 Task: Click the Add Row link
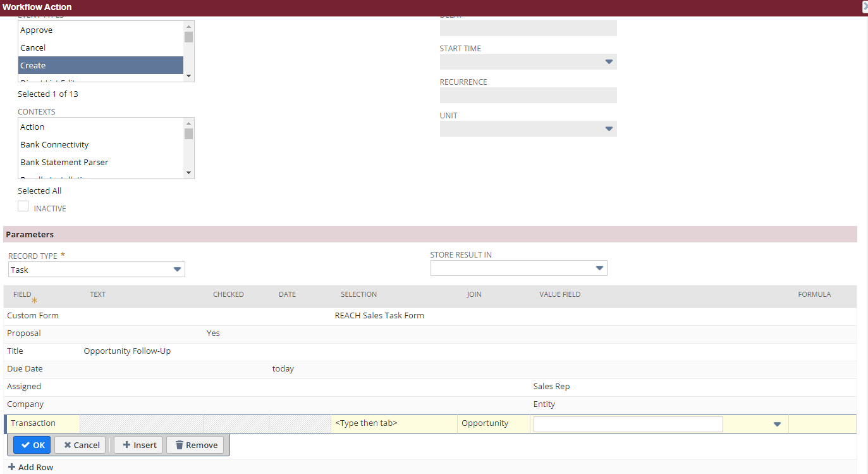pos(35,467)
